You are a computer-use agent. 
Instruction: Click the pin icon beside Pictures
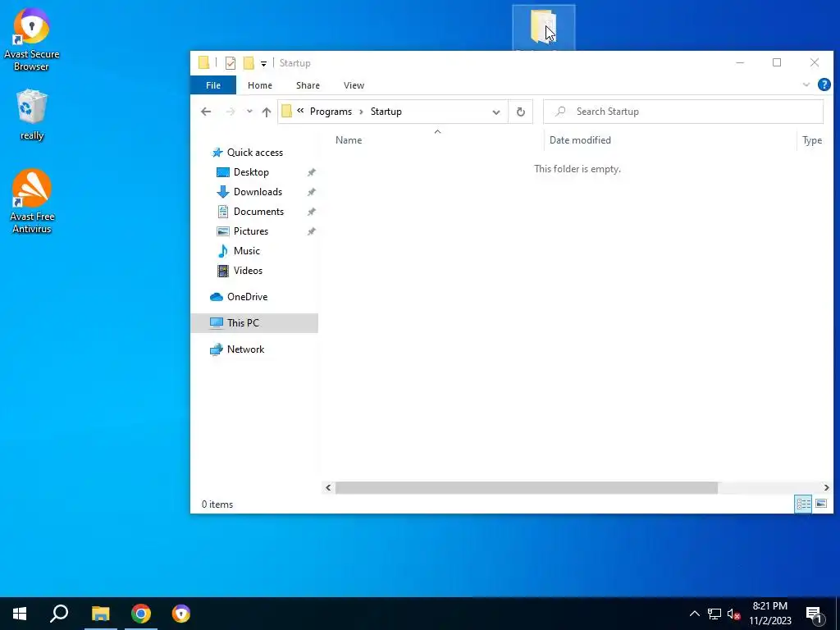pyautogui.click(x=311, y=231)
